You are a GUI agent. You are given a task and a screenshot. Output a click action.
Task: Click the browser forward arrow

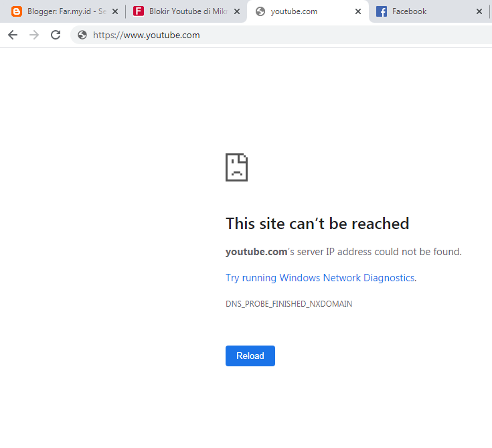click(34, 35)
